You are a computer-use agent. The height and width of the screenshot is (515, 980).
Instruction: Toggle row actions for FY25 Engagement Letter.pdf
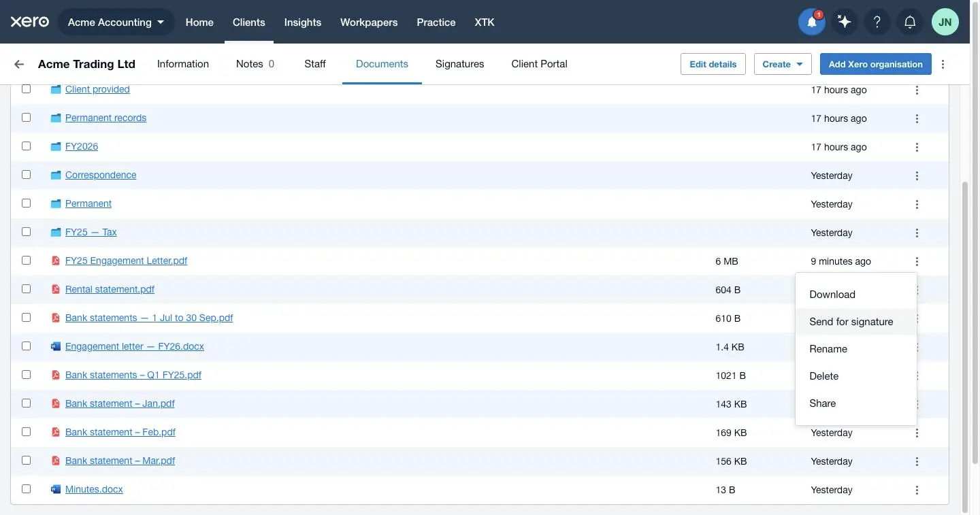tap(917, 261)
